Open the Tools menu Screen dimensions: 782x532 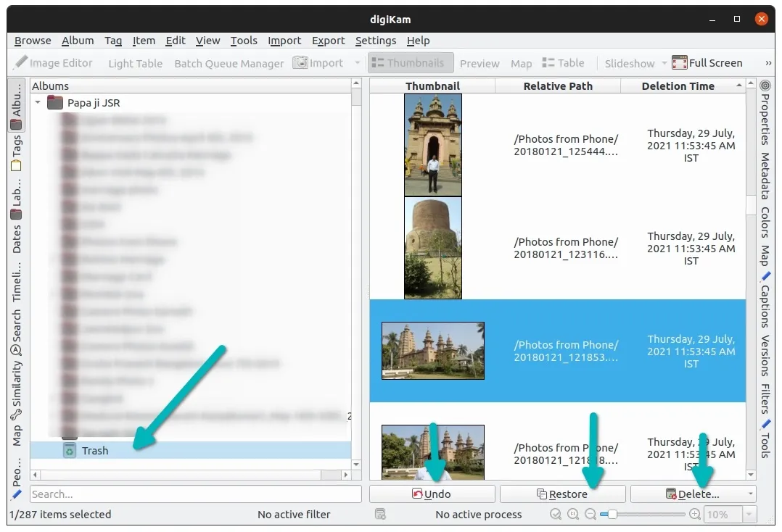pos(244,41)
